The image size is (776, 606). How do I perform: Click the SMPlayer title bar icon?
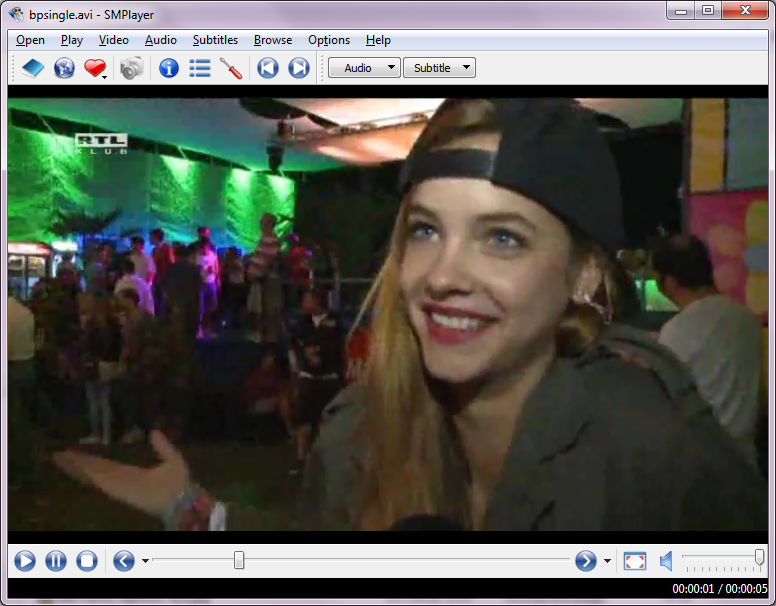[x=16, y=14]
